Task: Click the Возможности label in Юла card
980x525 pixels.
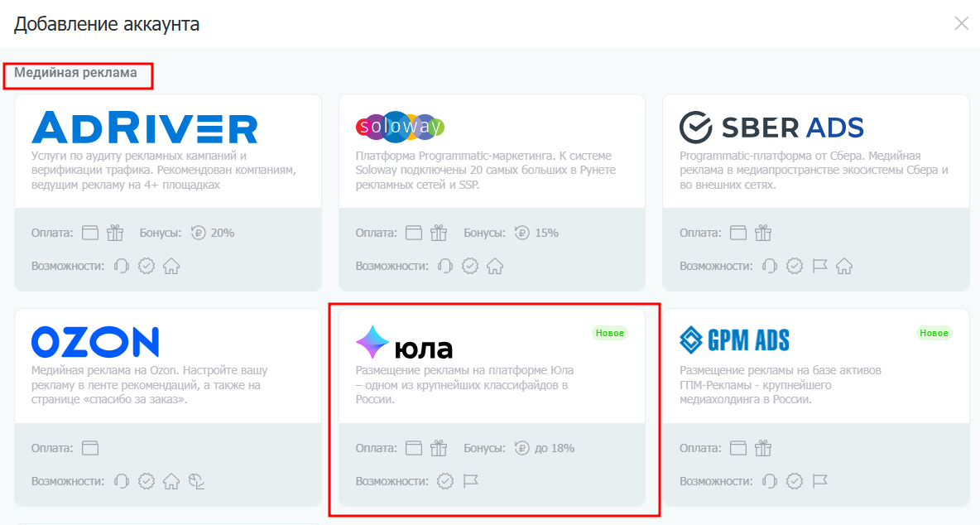Action: (392, 481)
